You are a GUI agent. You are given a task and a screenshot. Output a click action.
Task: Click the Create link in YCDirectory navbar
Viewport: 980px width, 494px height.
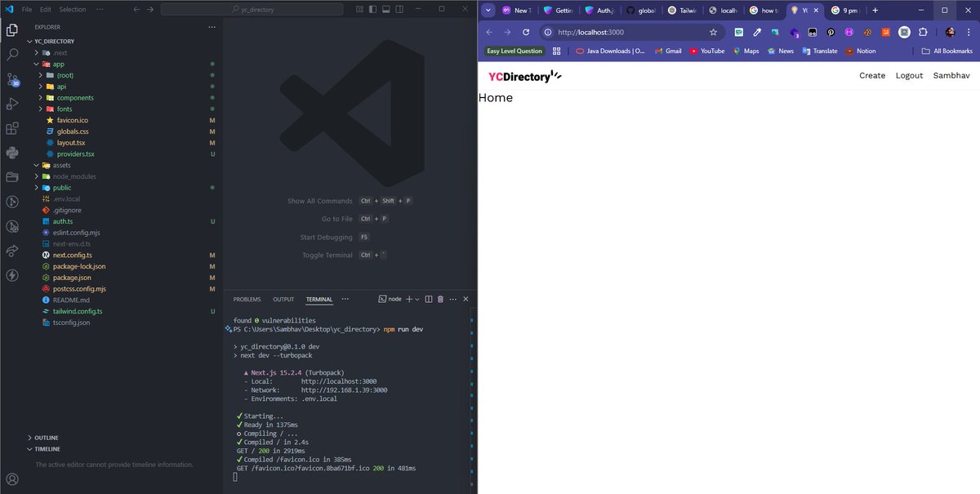pos(872,75)
